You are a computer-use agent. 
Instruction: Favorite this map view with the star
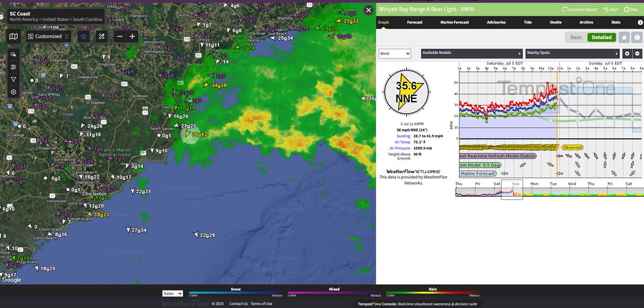84,36
